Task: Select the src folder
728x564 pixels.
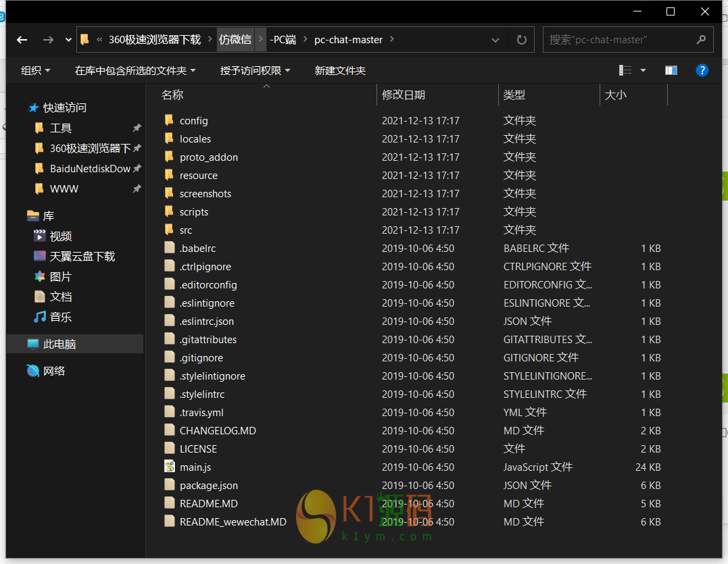Action: 186,230
